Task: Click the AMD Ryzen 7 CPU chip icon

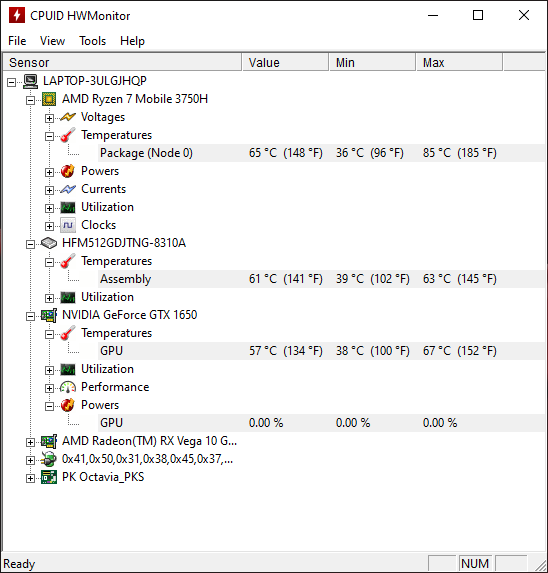Action: (49, 99)
